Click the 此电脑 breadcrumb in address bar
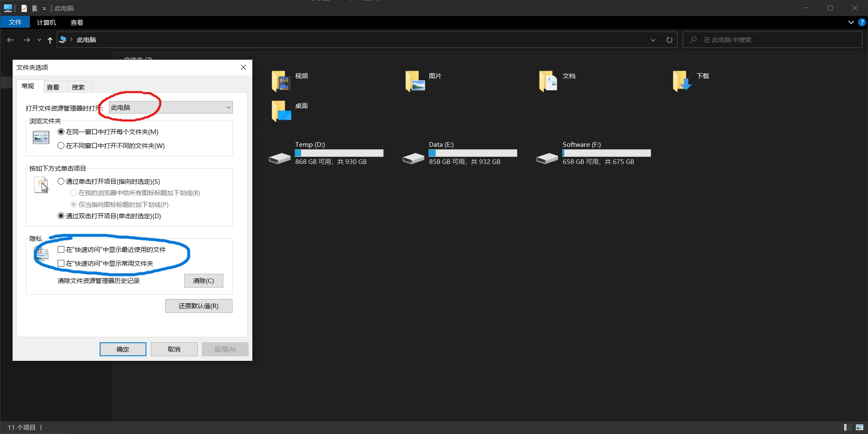The image size is (868, 434). point(86,40)
